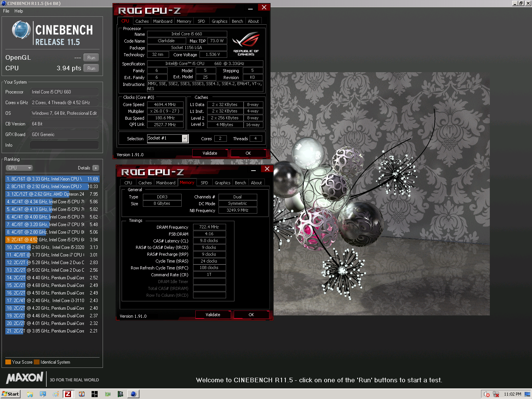532x399 pixels.
Task: Click the Start button
Action: (x=10, y=394)
